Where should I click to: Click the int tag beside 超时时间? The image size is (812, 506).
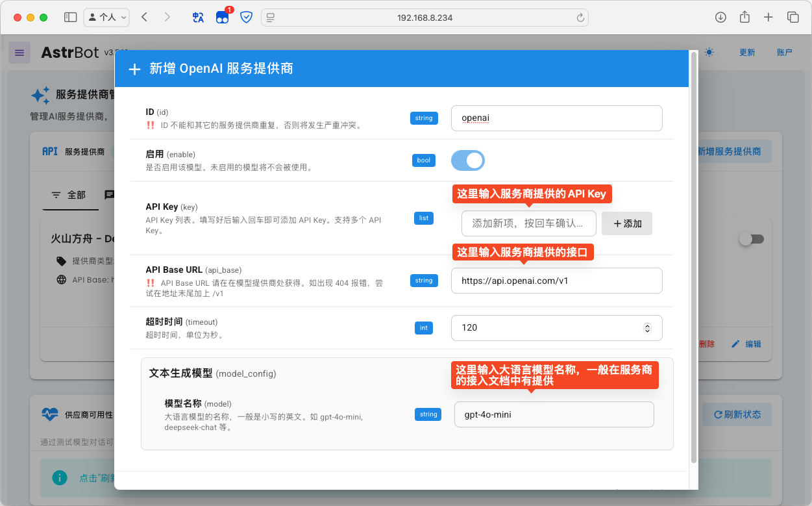click(424, 328)
